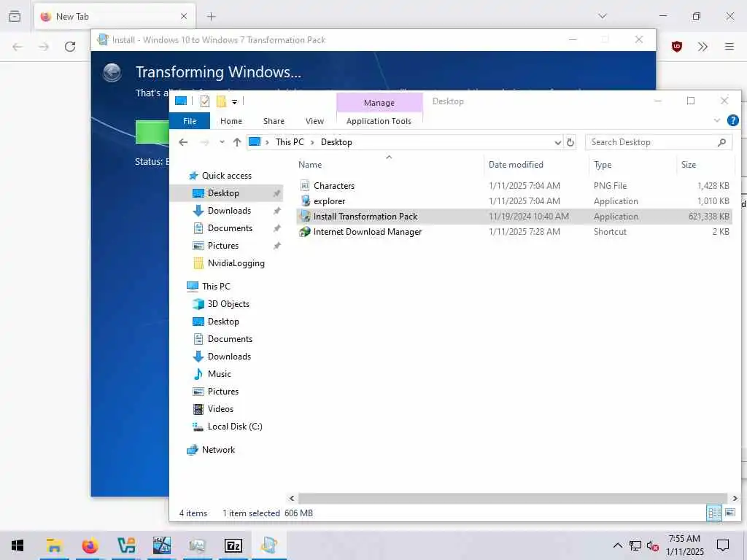Select the Application Tools tab
This screenshot has width=747, height=560.
point(379,121)
